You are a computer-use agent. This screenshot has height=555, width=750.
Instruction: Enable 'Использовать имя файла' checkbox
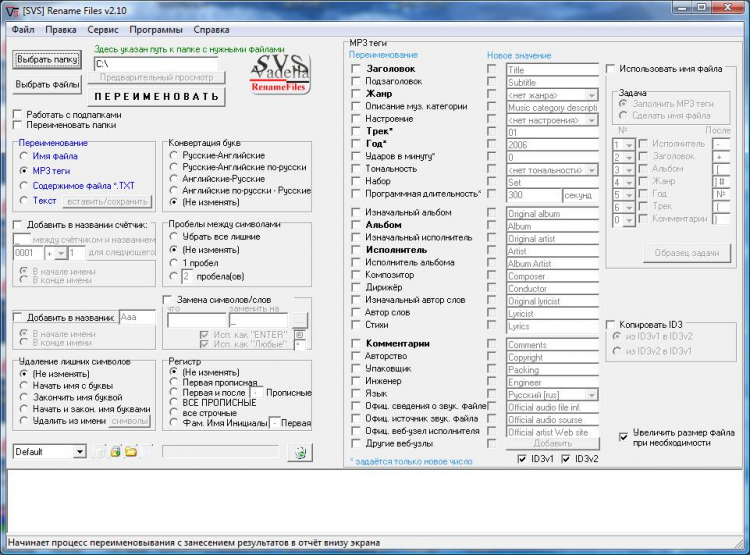coord(610,69)
